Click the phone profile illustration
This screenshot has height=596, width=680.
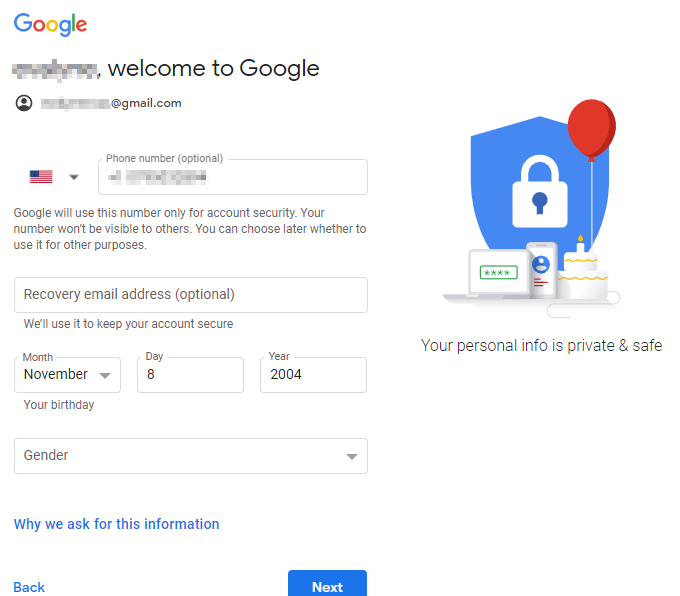coord(541,270)
